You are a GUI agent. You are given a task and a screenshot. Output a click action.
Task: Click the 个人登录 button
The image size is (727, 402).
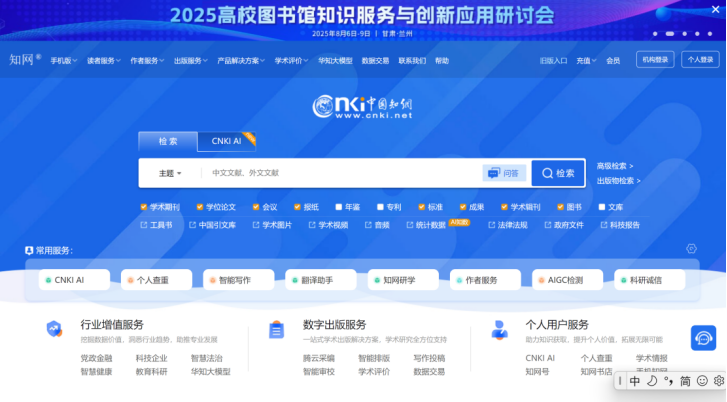tap(700, 60)
